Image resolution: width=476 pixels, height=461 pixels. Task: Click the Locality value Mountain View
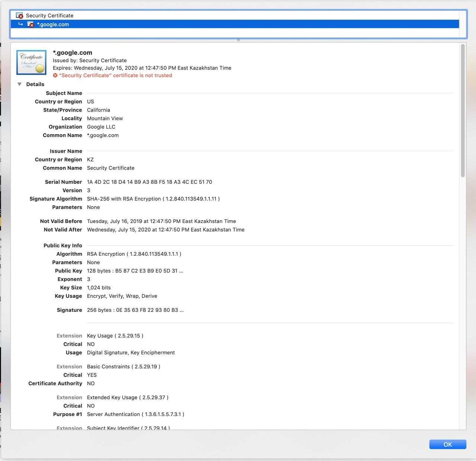105,119
